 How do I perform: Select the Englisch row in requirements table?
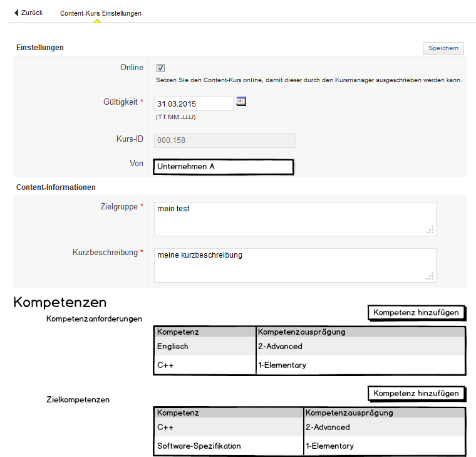[x=173, y=346]
